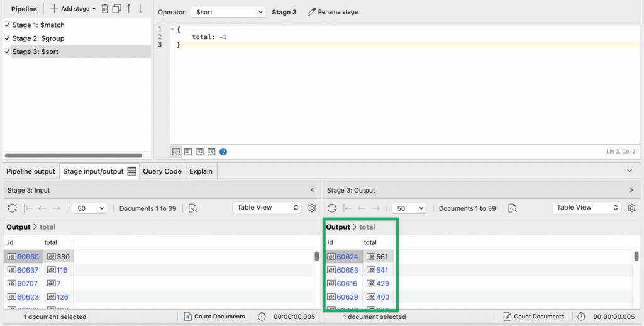Image resolution: width=644 pixels, height=326 pixels.
Task: Click the Input table vertical scrollbar
Action: point(317,256)
